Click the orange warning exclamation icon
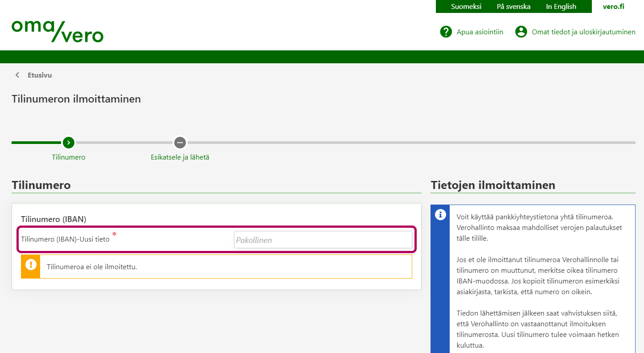 [31, 264]
